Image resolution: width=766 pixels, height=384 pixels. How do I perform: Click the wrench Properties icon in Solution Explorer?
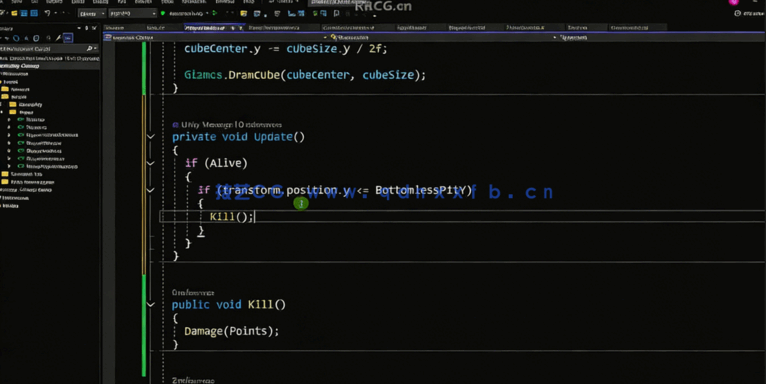tap(58, 38)
